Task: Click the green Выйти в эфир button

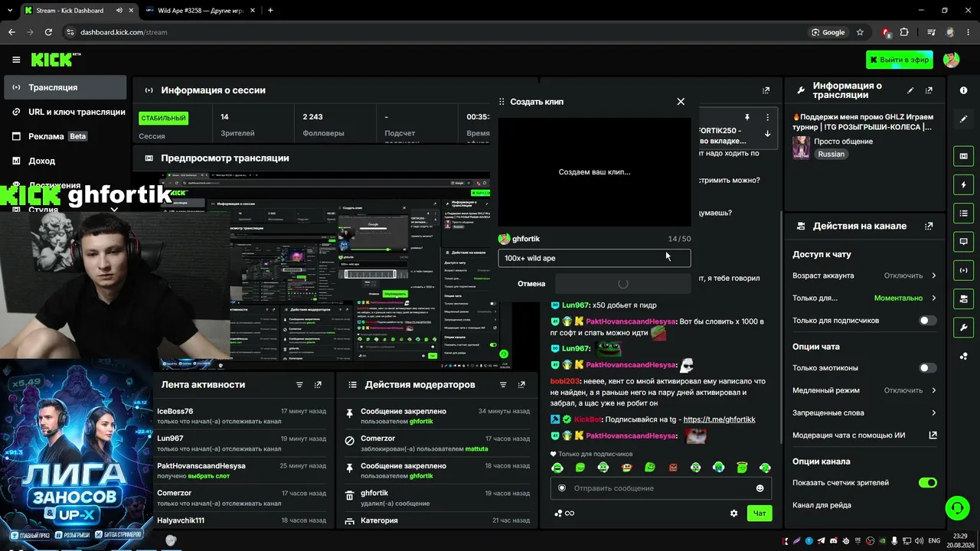Action: pyautogui.click(x=899, y=60)
